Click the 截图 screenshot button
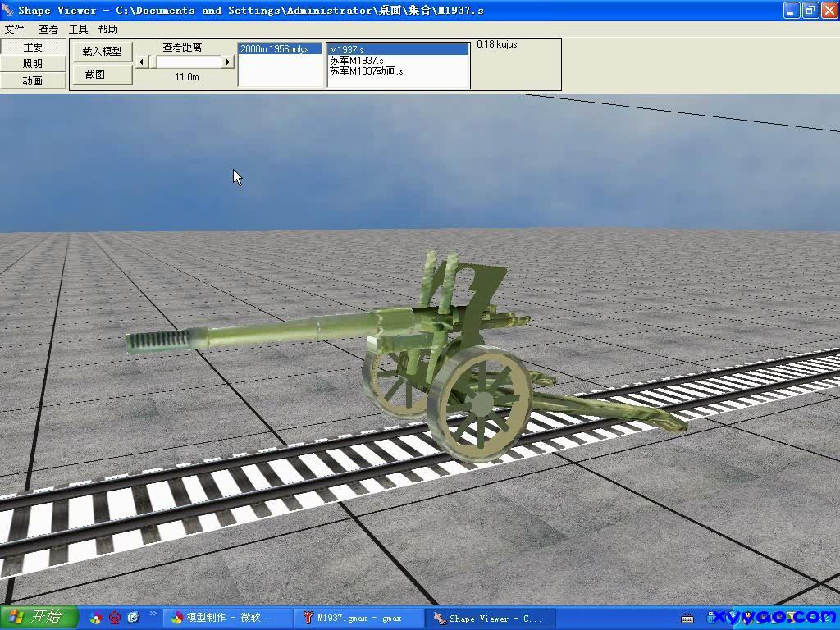 95,74
